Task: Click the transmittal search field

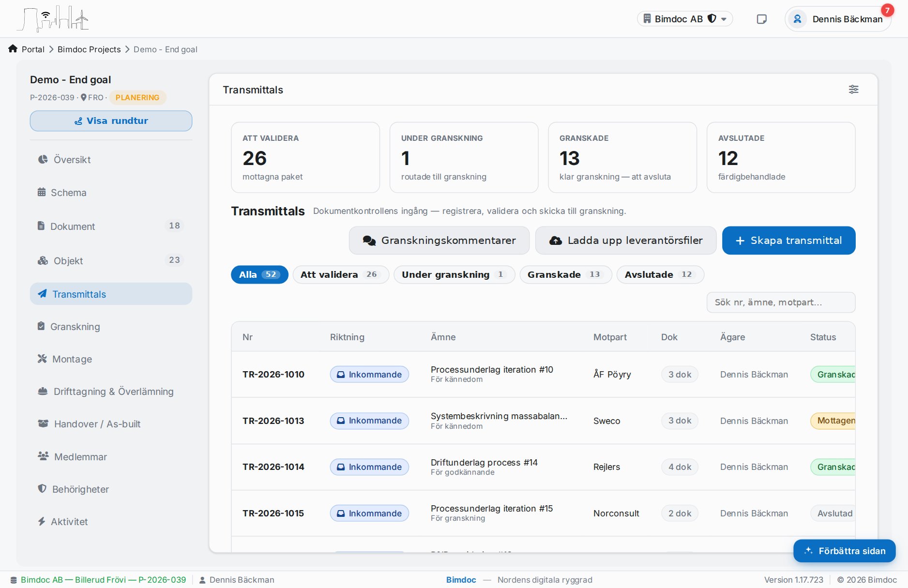Action: point(781,302)
